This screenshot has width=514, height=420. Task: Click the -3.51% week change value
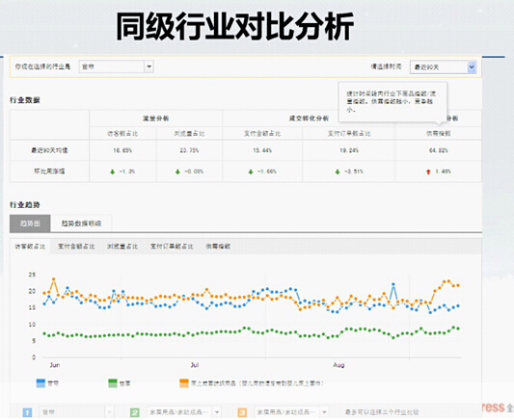pos(354,171)
